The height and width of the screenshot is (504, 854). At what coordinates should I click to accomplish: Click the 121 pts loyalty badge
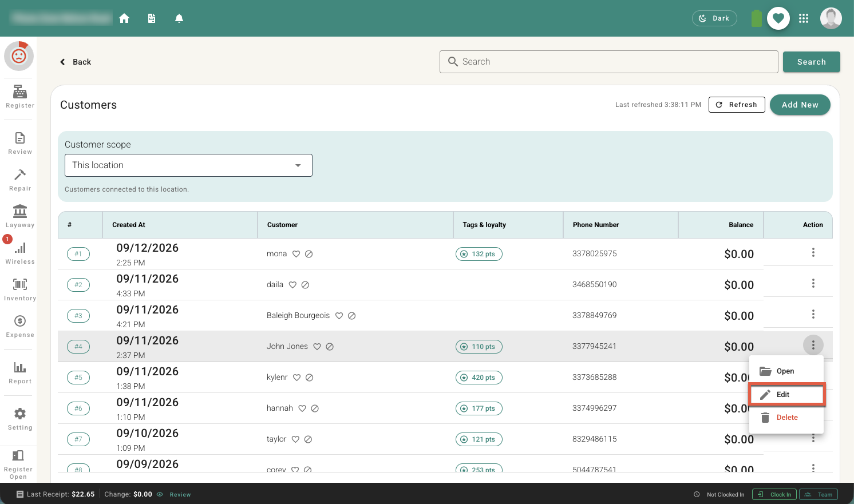pyautogui.click(x=479, y=439)
